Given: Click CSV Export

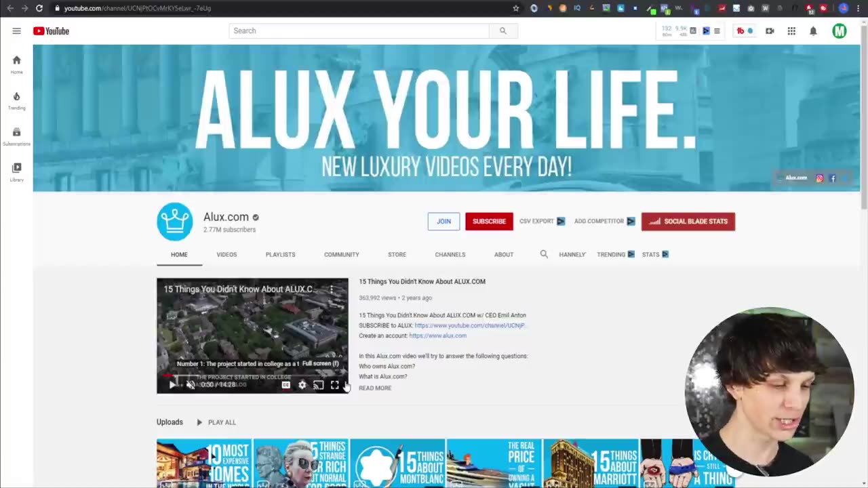Looking at the screenshot, I should (542, 221).
